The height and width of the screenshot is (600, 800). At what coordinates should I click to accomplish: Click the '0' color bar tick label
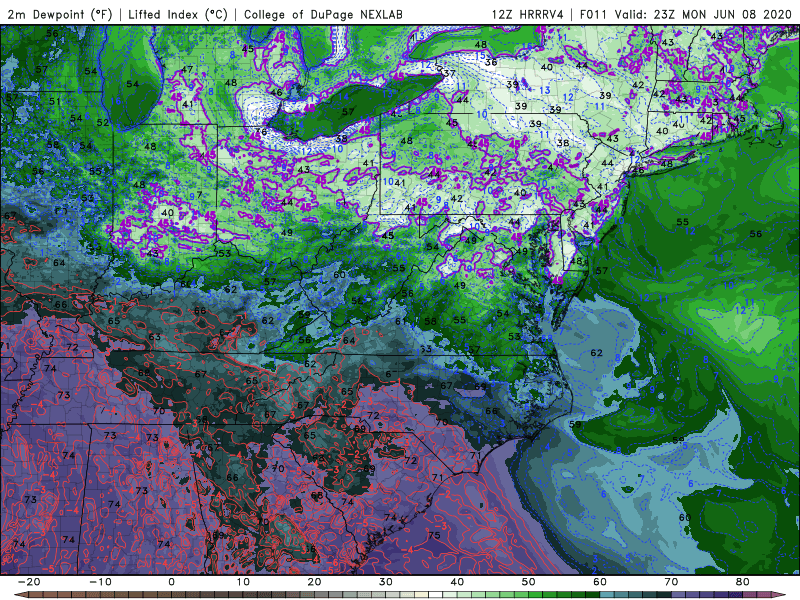tap(171, 582)
